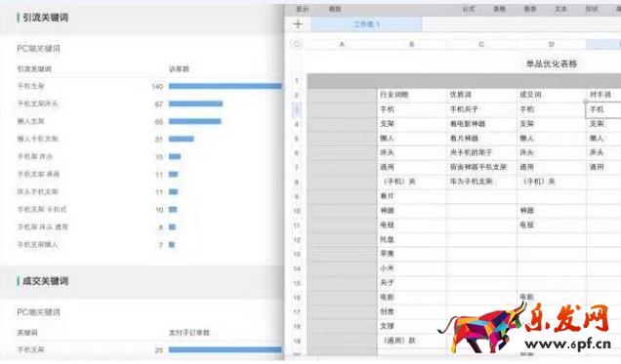Click keyword 懒人支架 in traffic list

click(x=31, y=121)
